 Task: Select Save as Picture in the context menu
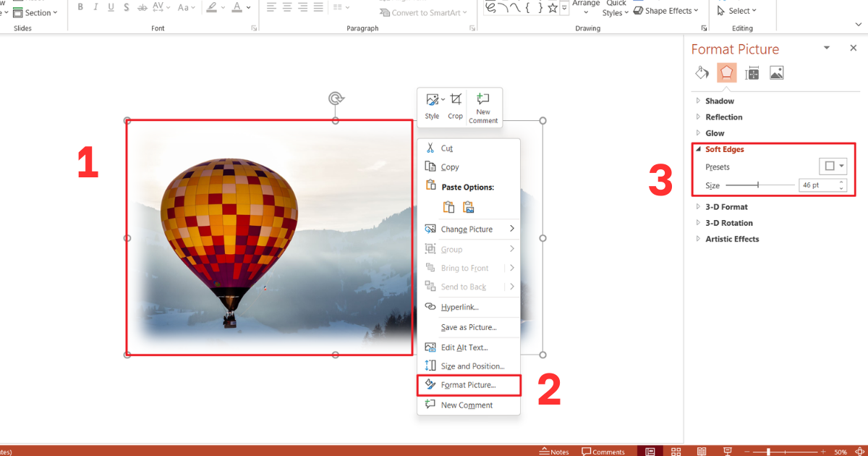coord(469,328)
